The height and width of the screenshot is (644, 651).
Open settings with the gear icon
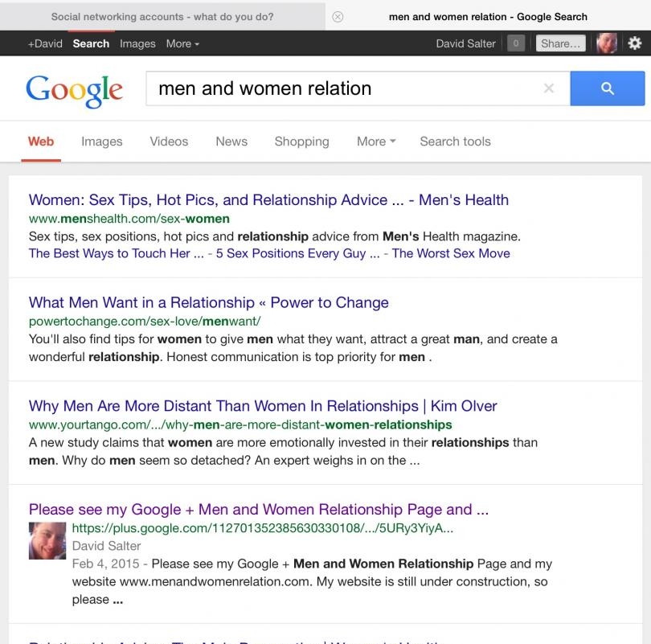click(x=634, y=43)
